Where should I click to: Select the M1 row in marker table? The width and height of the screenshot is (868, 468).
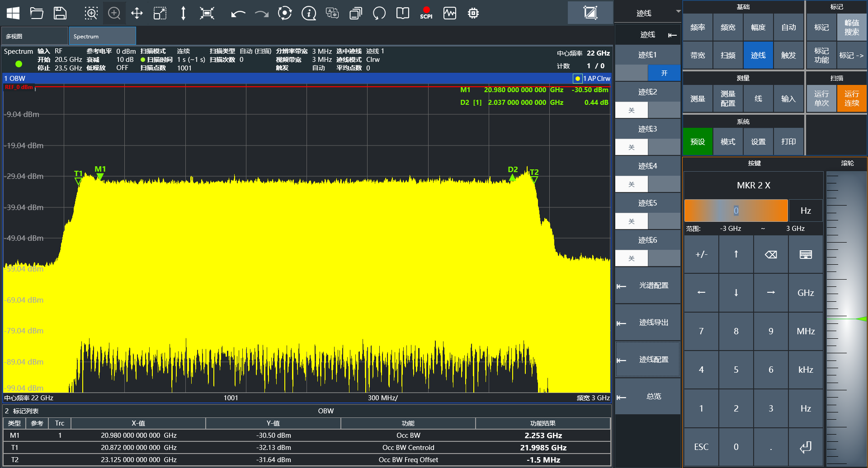tap(307, 435)
